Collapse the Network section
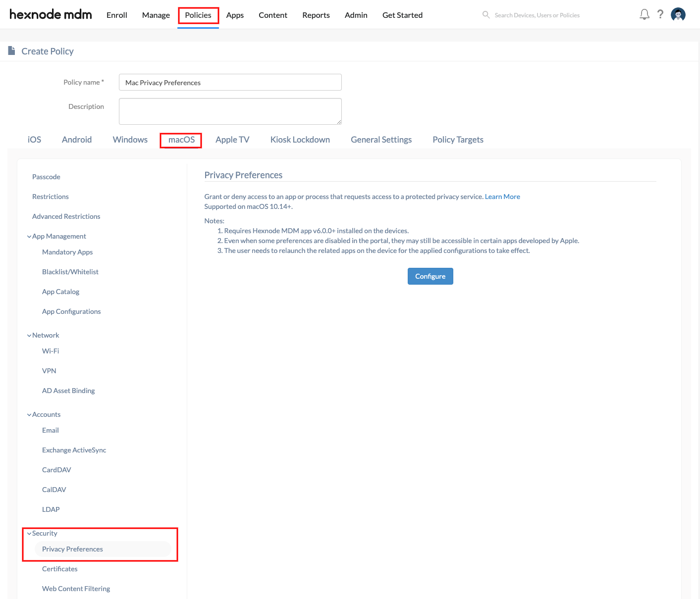This screenshot has height=599, width=700. click(29, 336)
